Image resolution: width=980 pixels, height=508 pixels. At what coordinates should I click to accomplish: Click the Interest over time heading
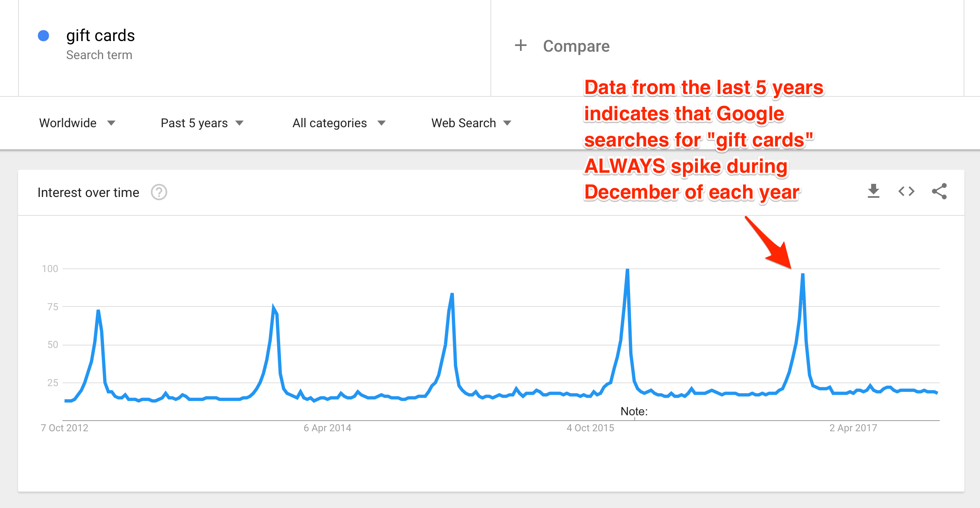(x=88, y=192)
